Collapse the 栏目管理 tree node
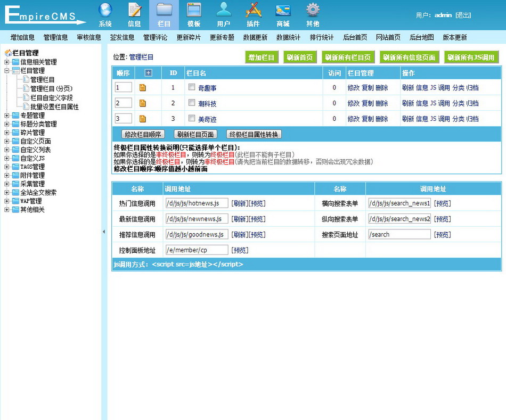Image resolution: width=506 pixels, height=420 pixels. (7, 71)
